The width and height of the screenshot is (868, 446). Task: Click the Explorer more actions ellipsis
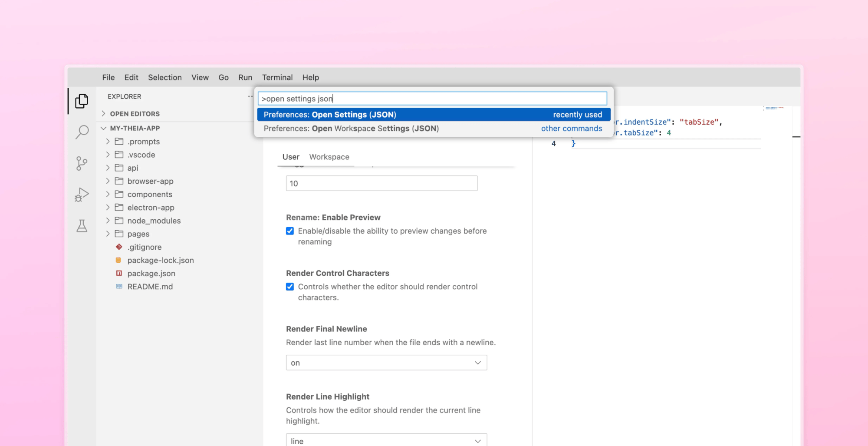(250, 96)
